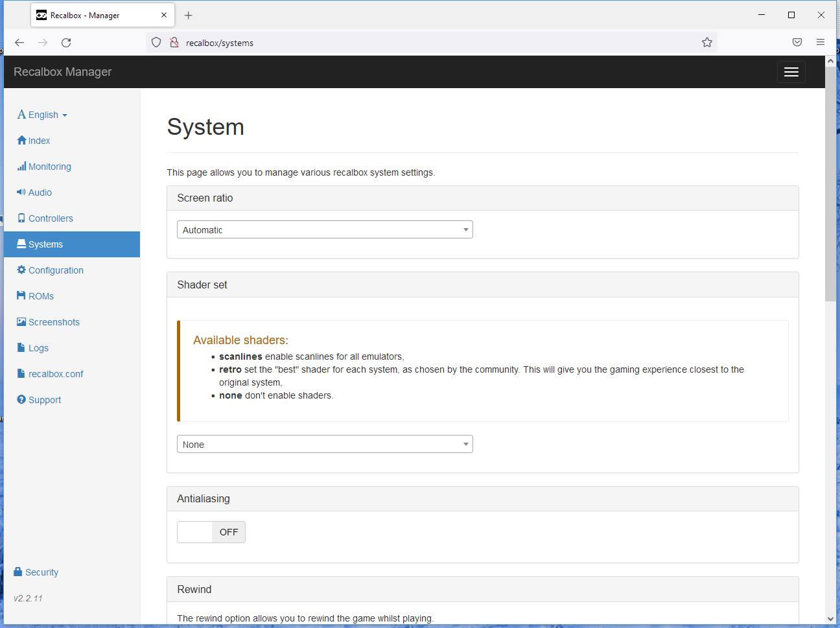The width and height of the screenshot is (840, 628).
Task: Open the Configuration page
Action: coord(56,270)
